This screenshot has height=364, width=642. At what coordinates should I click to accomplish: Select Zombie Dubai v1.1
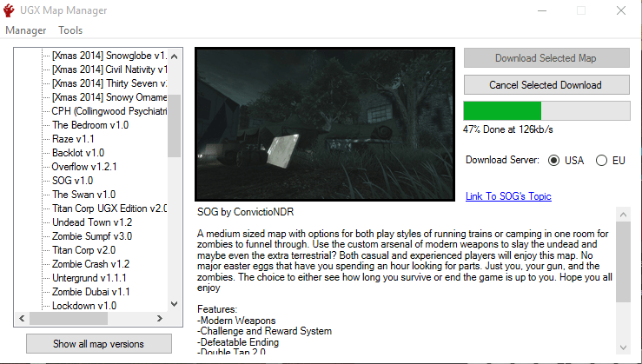90,292
